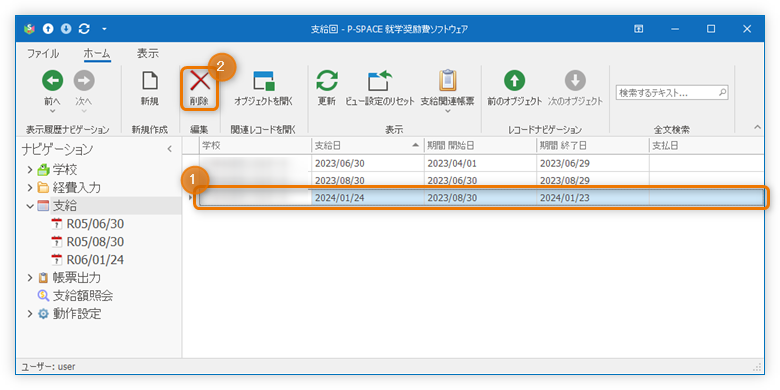Click the refresh quick access icon
Screen dimensions: 780x390
point(85,29)
